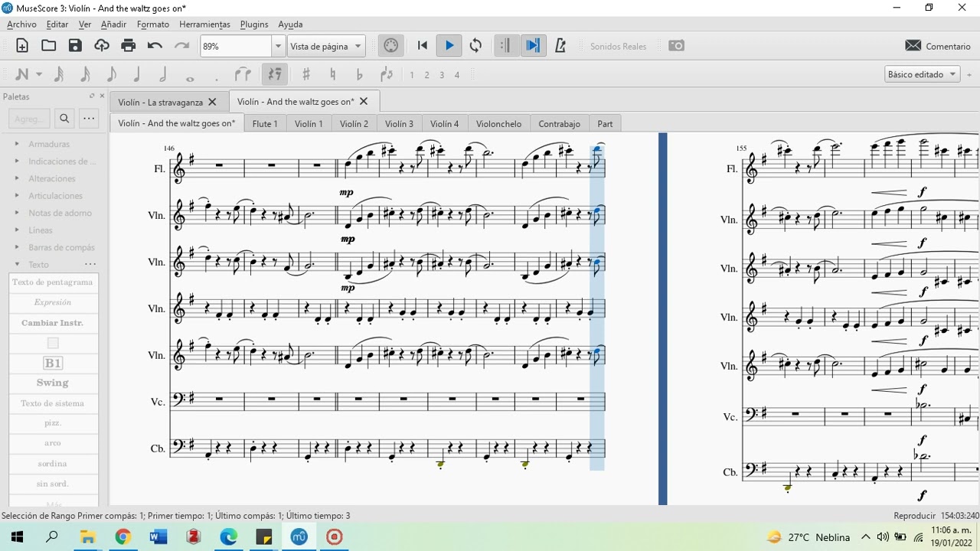The width and height of the screenshot is (980, 551).
Task: Upload the score online with the cloud icon
Action: click(102, 46)
